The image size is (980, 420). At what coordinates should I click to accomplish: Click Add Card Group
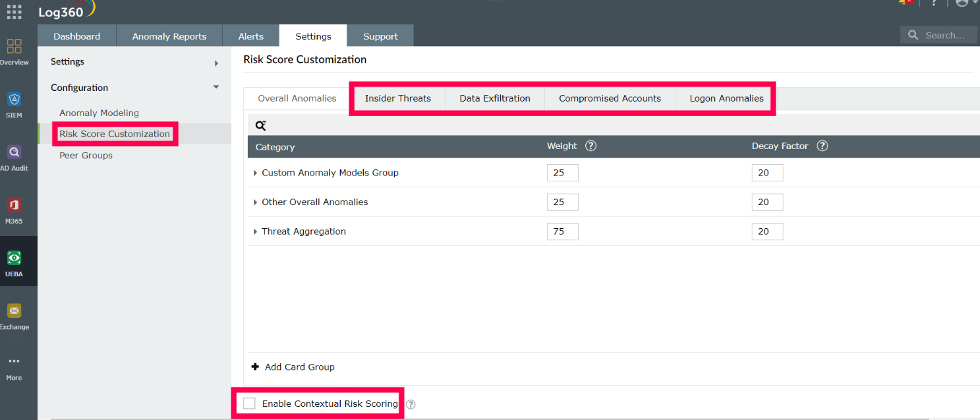[x=293, y=367]
